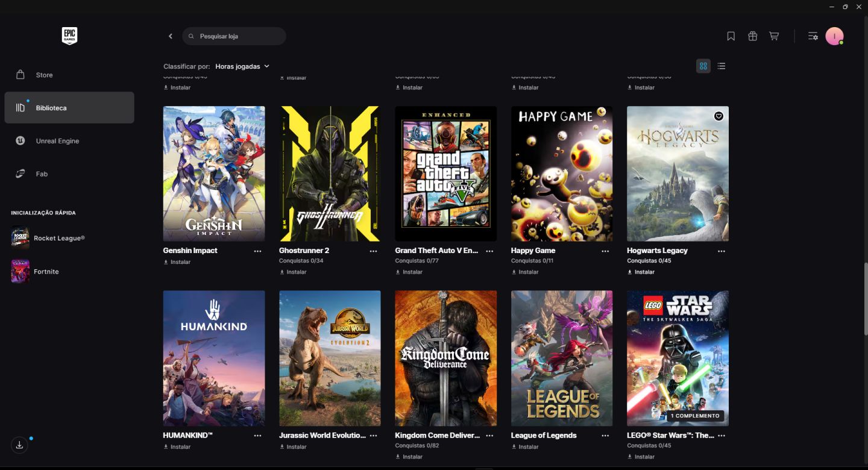
Task: Open the Fab section
Action: [69, 174]
